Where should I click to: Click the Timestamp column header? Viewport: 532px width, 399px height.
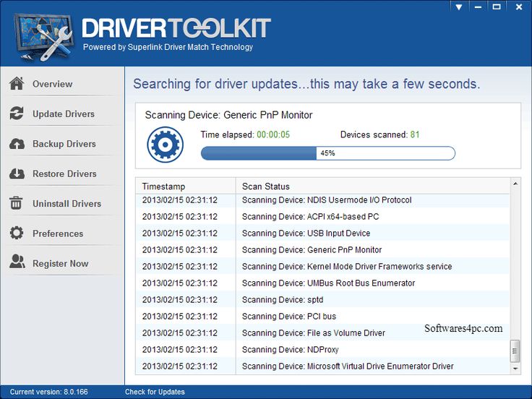(x=186, y=186)
